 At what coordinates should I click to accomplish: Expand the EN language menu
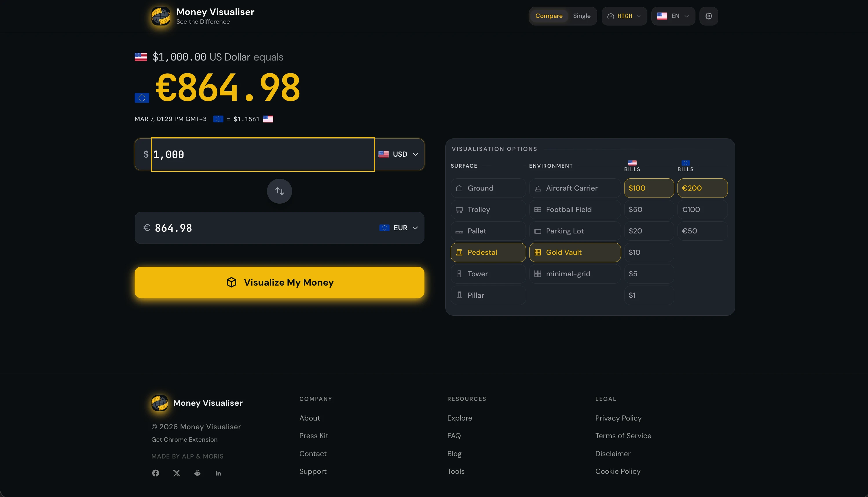[673, 16]
